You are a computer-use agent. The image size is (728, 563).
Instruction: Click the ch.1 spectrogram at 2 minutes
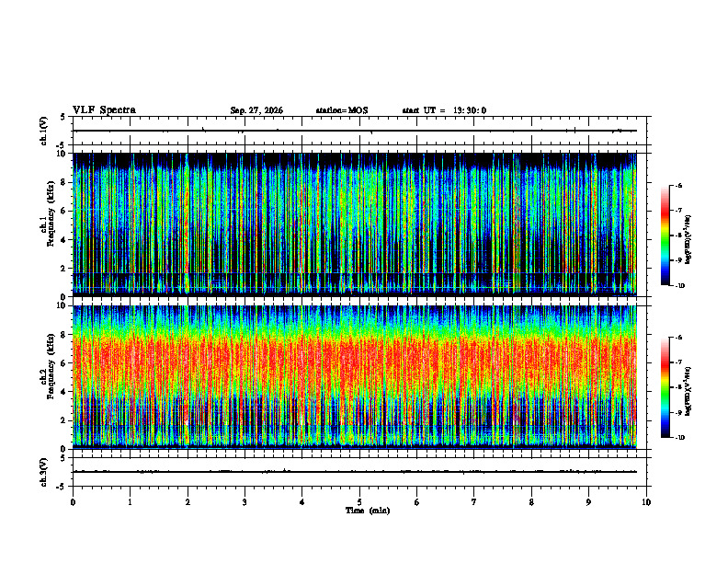[188, 224]
